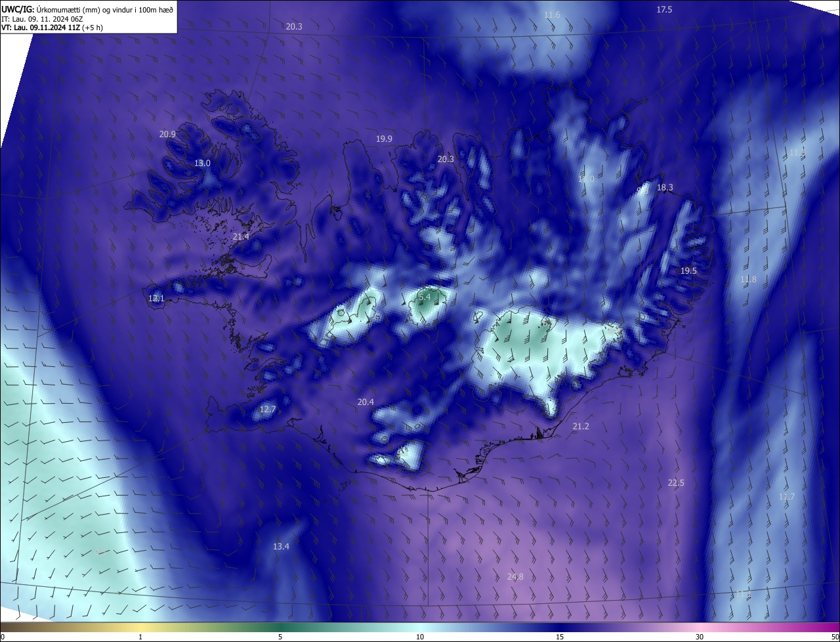Select the VT: Lau. 09.11.2024 11Z line
The image size is (840, 642).
click(52, 28)
